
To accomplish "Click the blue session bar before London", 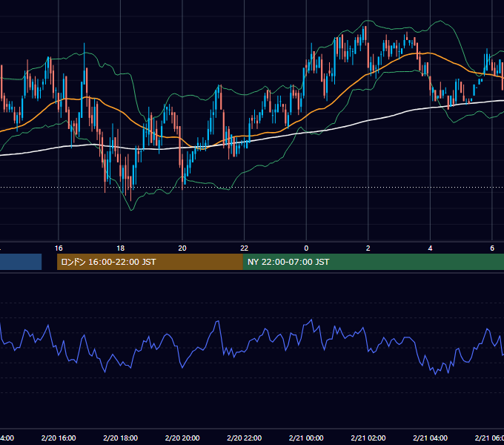I will click(21, 262).
